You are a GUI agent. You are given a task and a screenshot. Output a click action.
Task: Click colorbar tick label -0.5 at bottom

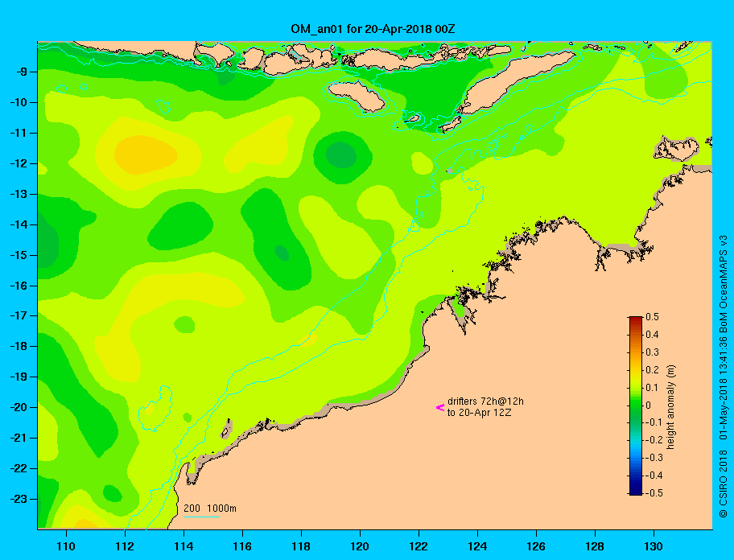(654, 493)
